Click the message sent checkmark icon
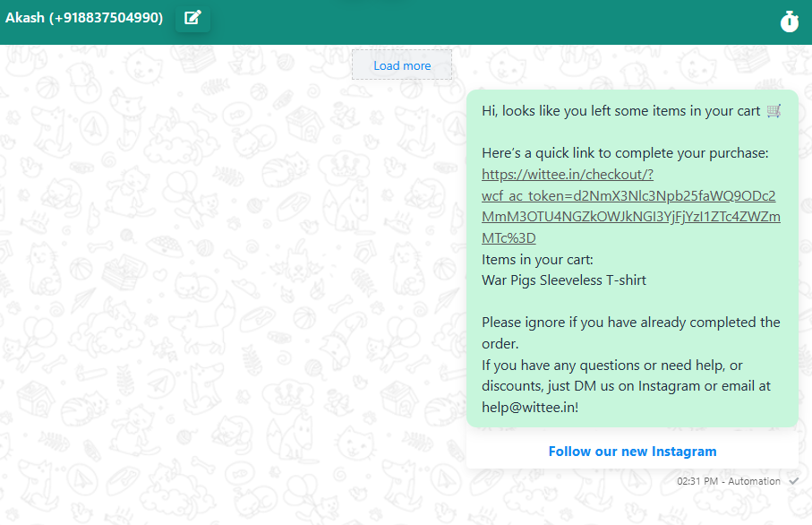This screenshot has height=525, width=812. (793, 481)
